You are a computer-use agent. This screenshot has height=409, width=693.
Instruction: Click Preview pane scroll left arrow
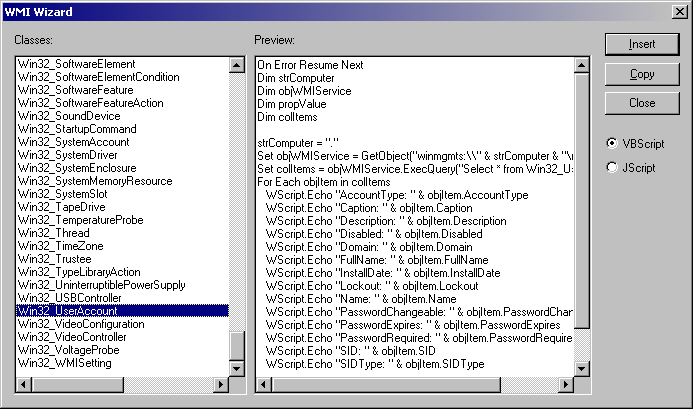click(264, 384)
